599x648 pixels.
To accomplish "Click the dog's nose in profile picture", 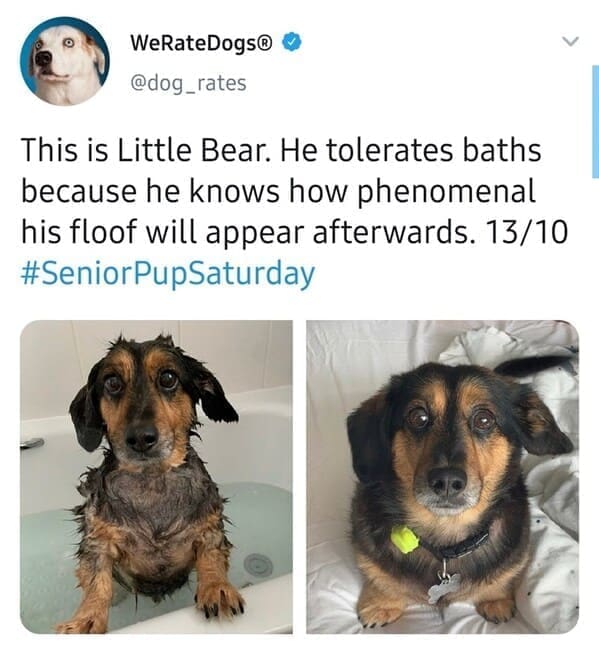I will (x=43, y=58).
